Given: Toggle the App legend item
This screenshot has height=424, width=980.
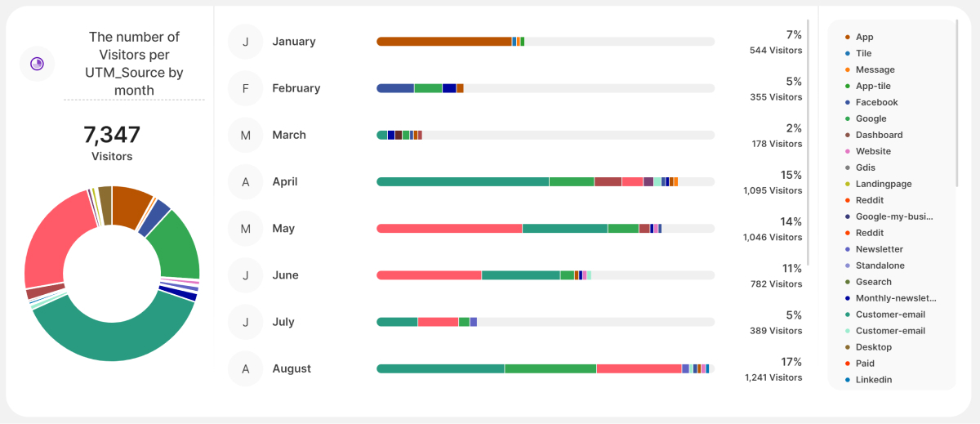Looking at the screenshot, I should pyautogui.click(x=864, y=37).
